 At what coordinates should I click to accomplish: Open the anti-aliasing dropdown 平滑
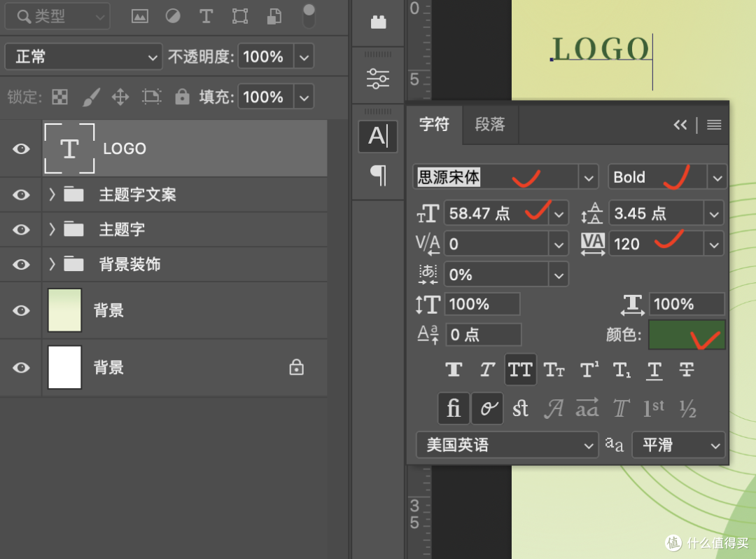678,445
